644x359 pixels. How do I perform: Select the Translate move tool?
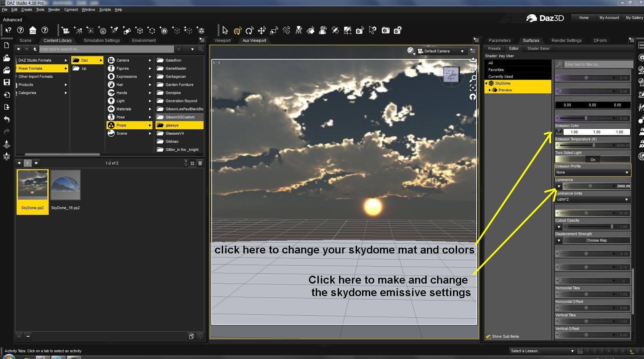tap(262, 30)
